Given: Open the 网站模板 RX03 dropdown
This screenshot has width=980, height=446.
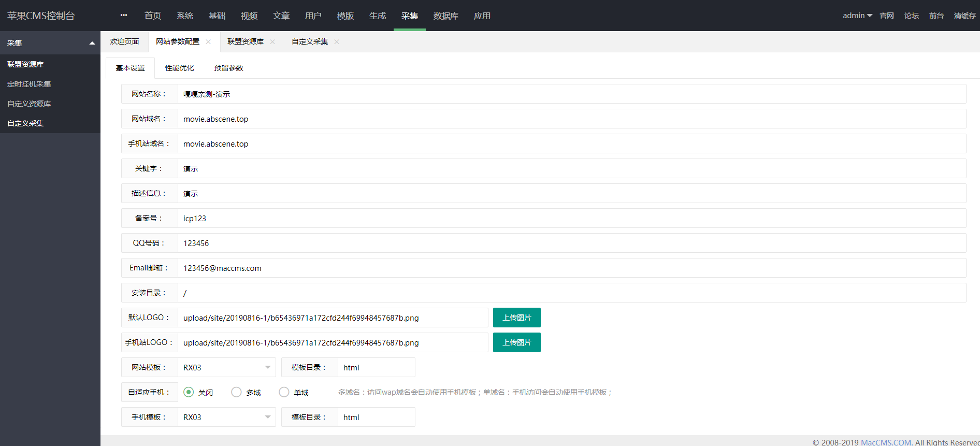Looking at the screenshot, I should click(226, 367).
